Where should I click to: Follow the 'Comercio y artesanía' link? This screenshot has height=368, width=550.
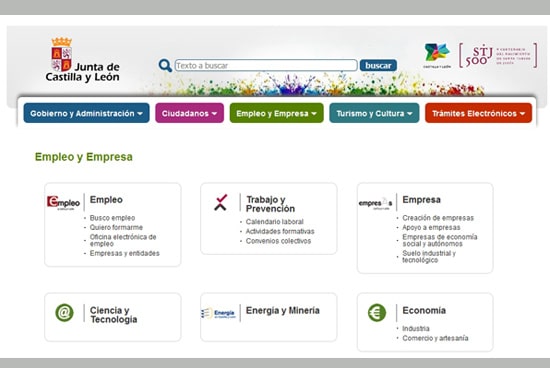pos(435,338)
